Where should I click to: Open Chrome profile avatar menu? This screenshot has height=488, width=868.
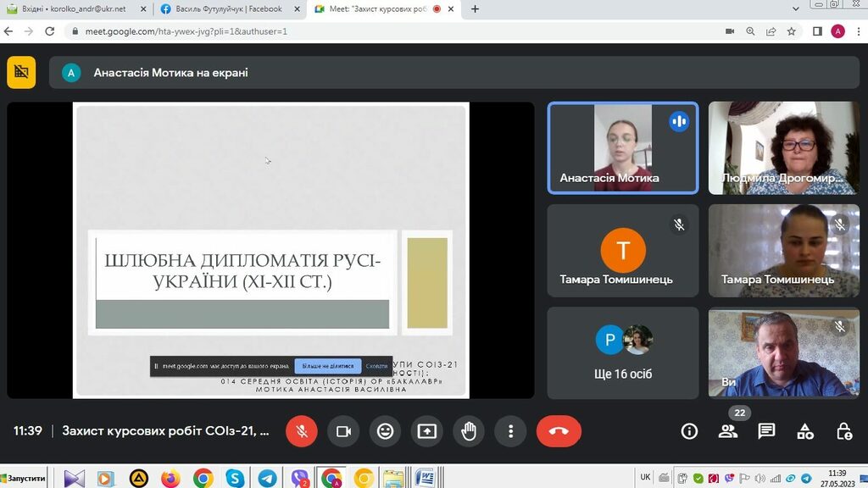pyautogui.click(x=837, y=31)
